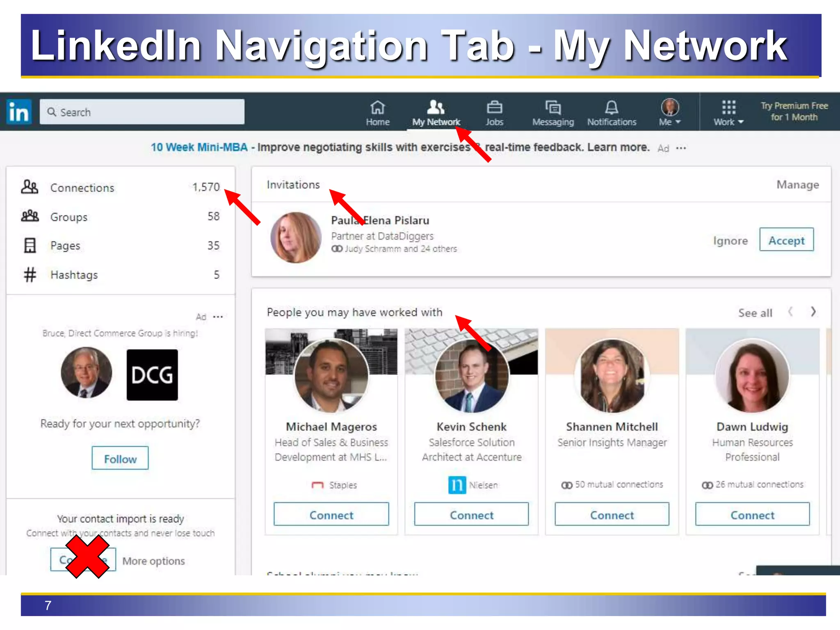Viewport: 840px width, 630px height.
Task: Click the Search input field
Action: tap(142, 112)
